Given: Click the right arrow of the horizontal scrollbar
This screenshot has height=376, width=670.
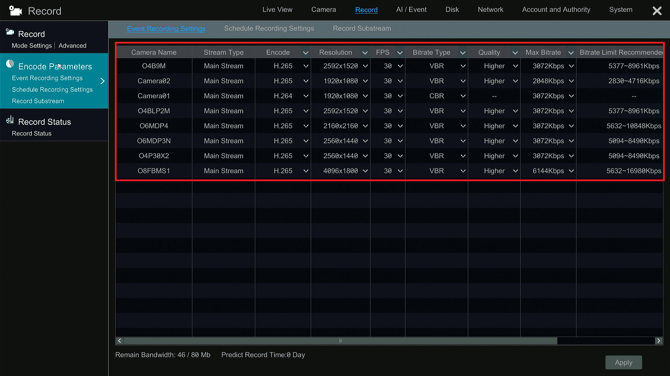Looking at the screenshot, I should tap(658, 341).
